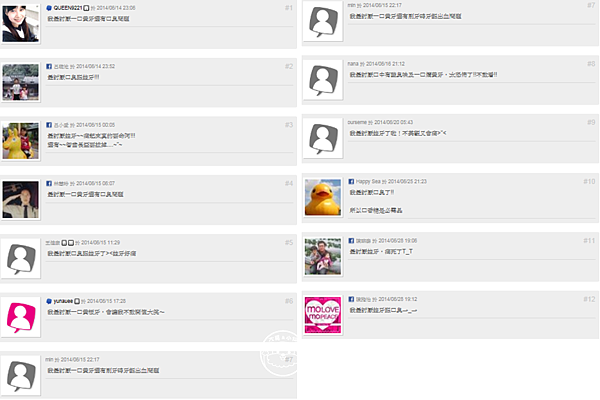Click the Facebook icon on comment #4
Screen dimensions: 600x400
(x=49, y=184)
